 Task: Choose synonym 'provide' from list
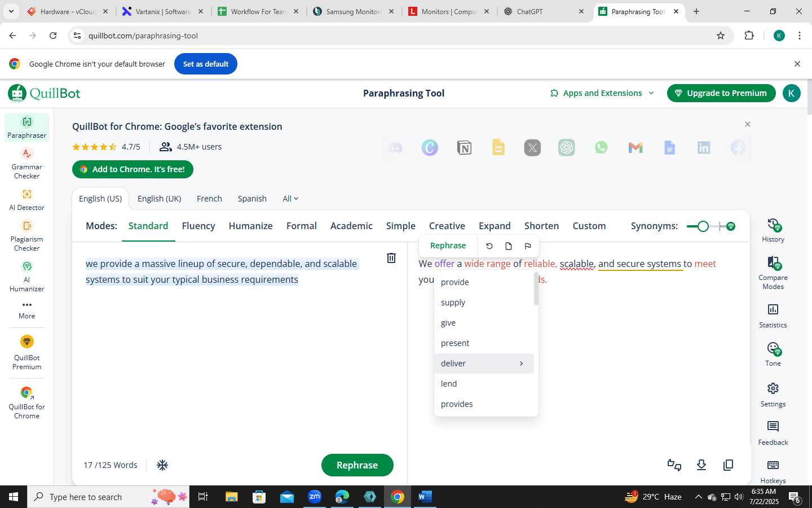484,282
